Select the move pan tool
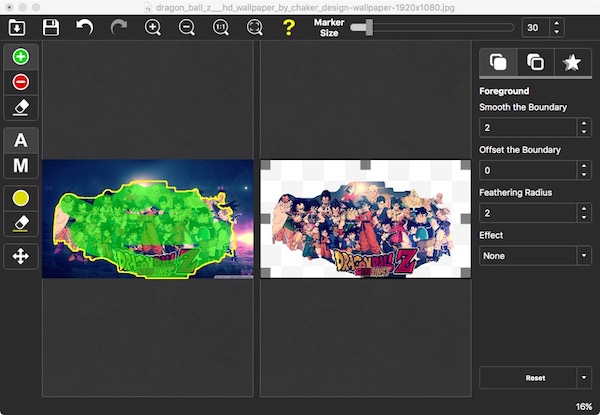600x415 pixels. point(21,256)
